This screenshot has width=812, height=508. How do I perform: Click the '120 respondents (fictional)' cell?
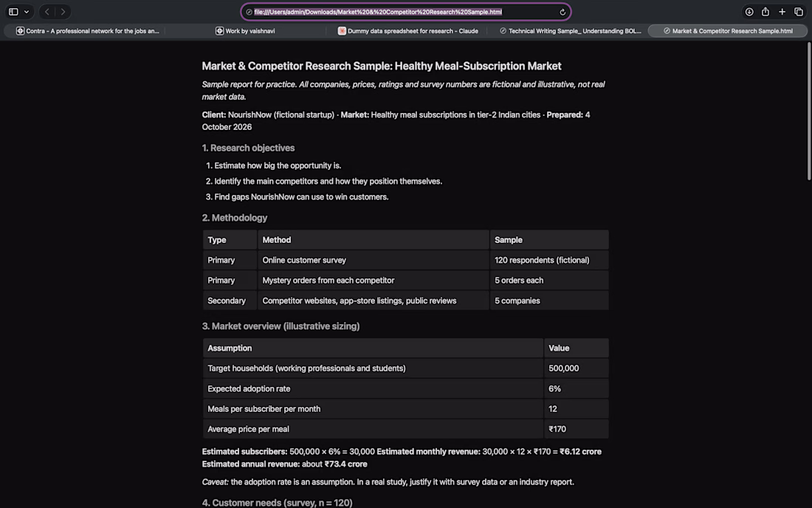549,260
